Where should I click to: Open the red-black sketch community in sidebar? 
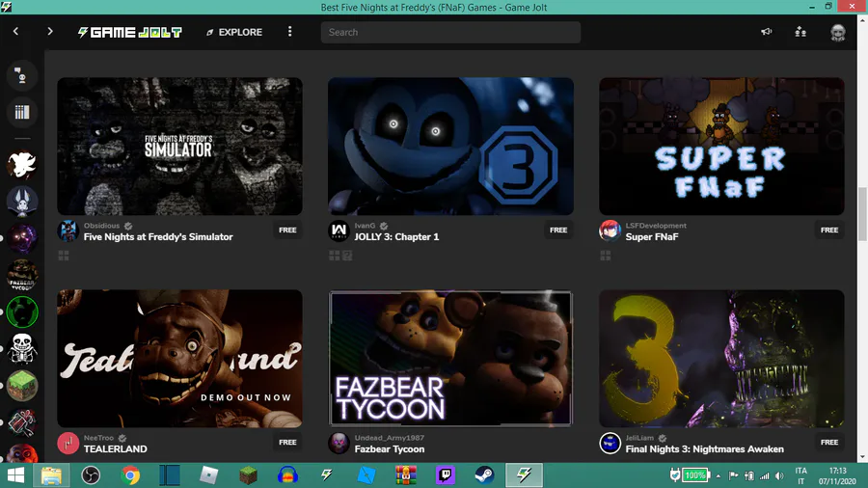[22, 422]
